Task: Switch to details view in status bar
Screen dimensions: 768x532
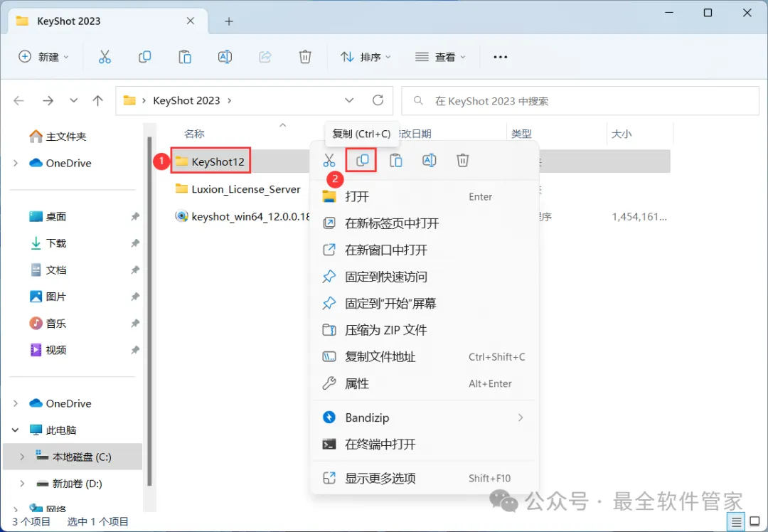Action: [x=736, y=522]
